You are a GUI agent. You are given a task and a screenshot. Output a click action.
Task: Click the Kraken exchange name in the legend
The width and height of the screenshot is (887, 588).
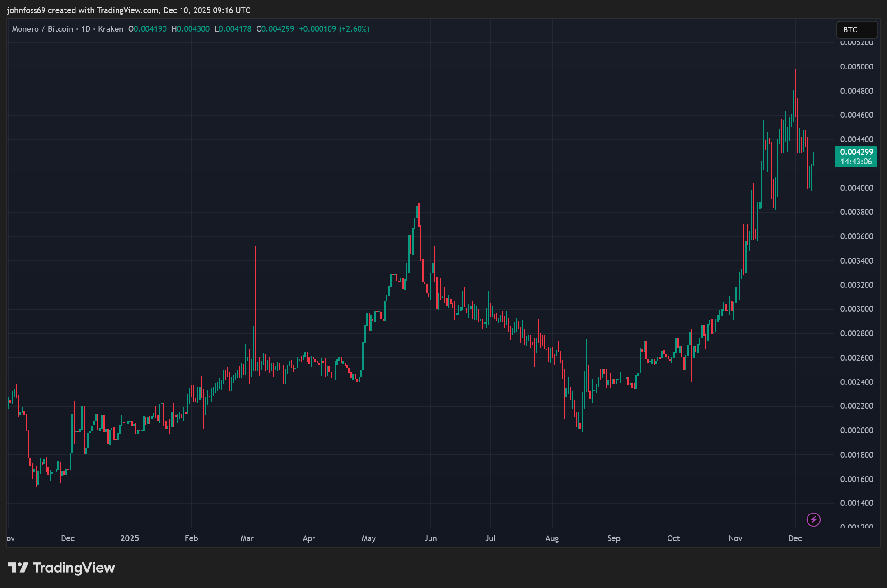(x=111, y=29)
